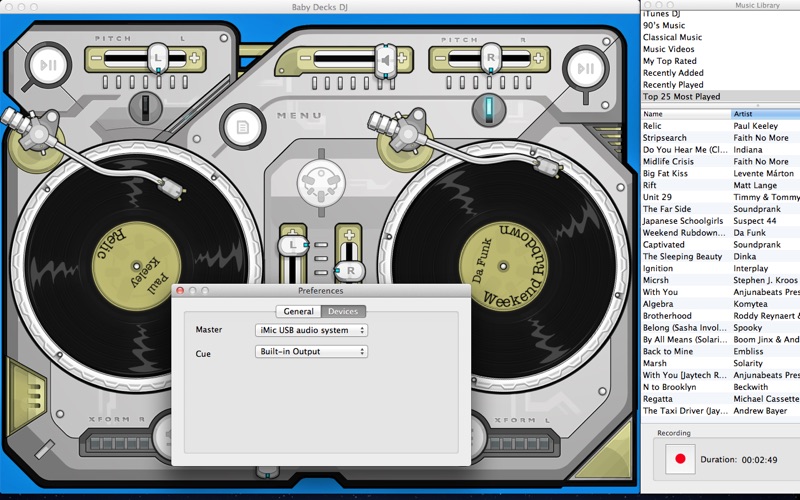Click the red record button
The image size is (800, 500).
(680, 459)
